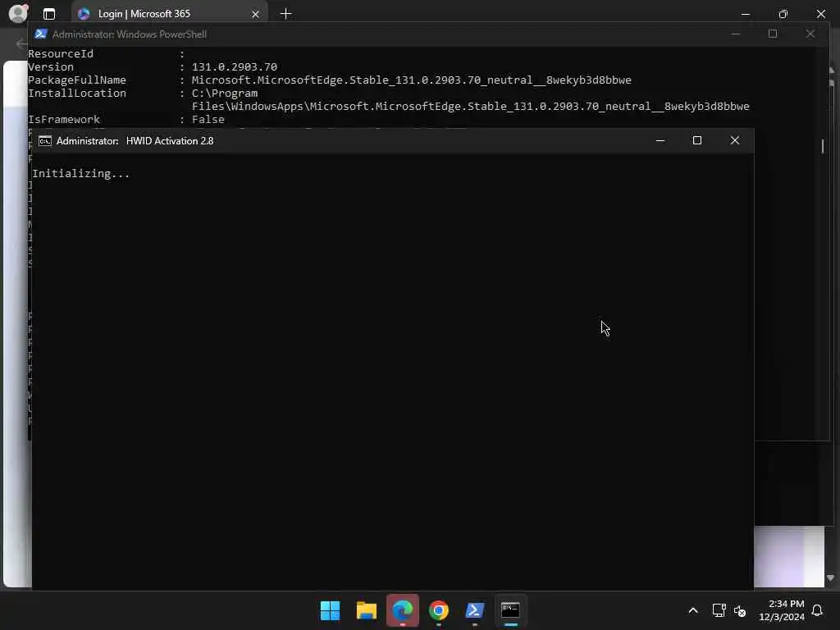Open the Windows Start menu
This screenshot has height=630, width=840.
click(x=330, y=610)
